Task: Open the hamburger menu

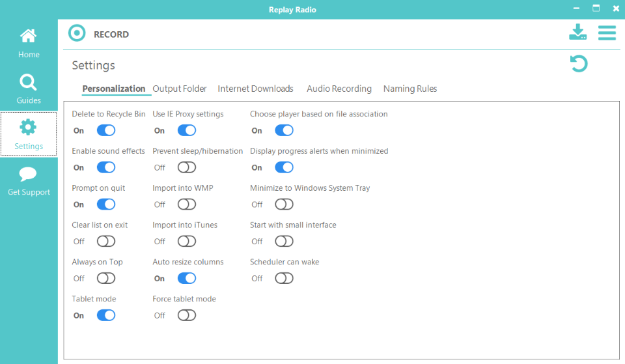Action: click(607, 33)
